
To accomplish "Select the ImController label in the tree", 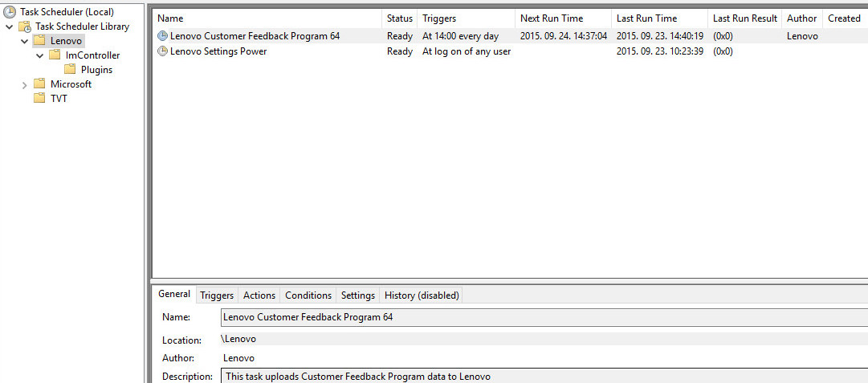I will (x=92, y=55).
